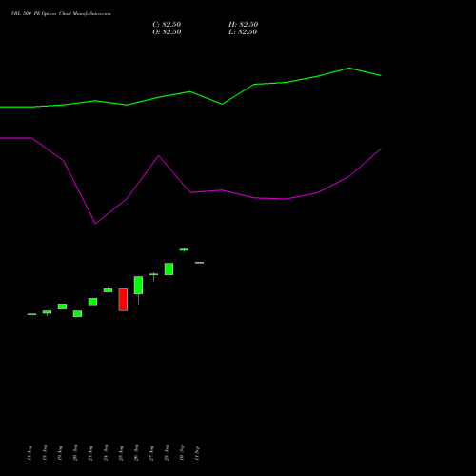Image resolution: width=476 pixels, height=476 pixels.
Task: Click the '27 Aug' date axis label
Action: coord(151,453)
